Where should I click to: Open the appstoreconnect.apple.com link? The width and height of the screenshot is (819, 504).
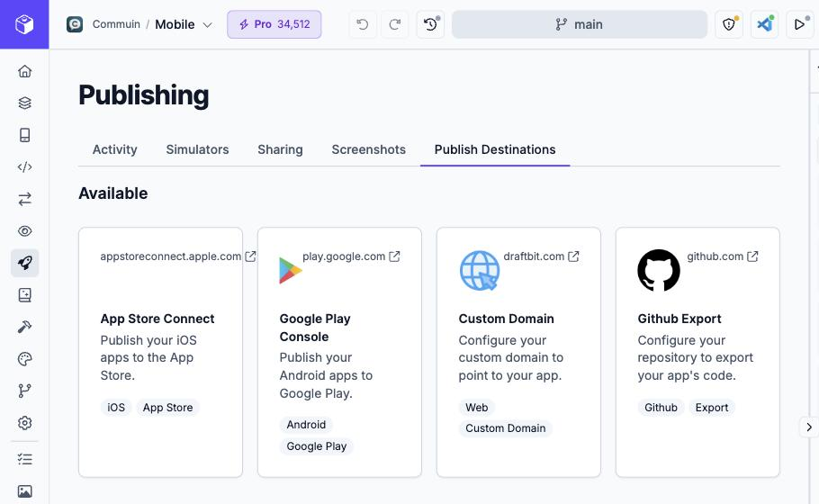point(171,256)
